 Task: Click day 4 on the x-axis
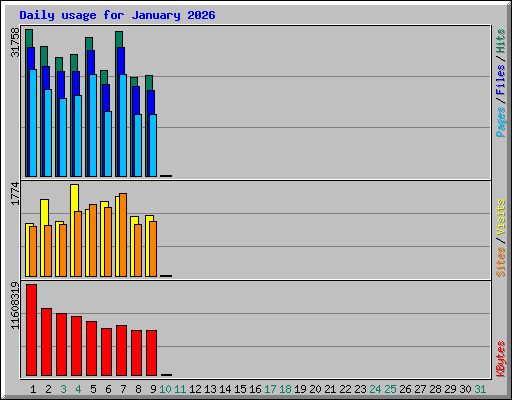pyautogui.click(x=78, y=389)
